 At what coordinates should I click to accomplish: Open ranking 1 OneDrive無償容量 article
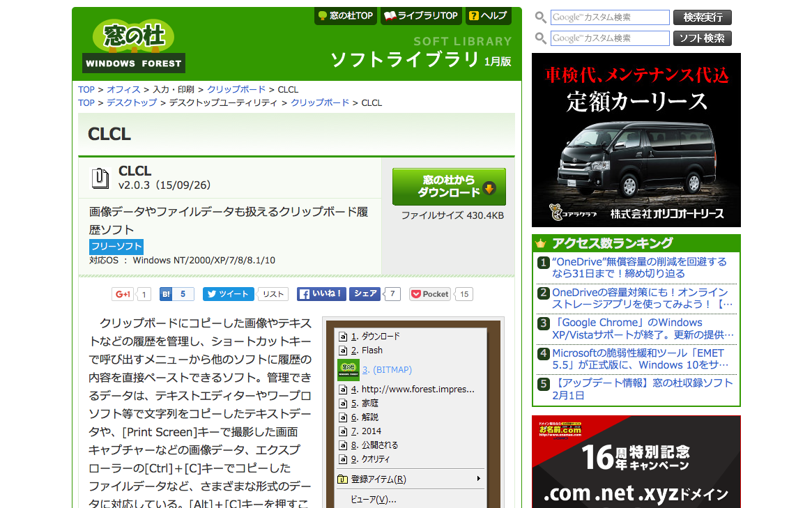[x=639, y=268]
